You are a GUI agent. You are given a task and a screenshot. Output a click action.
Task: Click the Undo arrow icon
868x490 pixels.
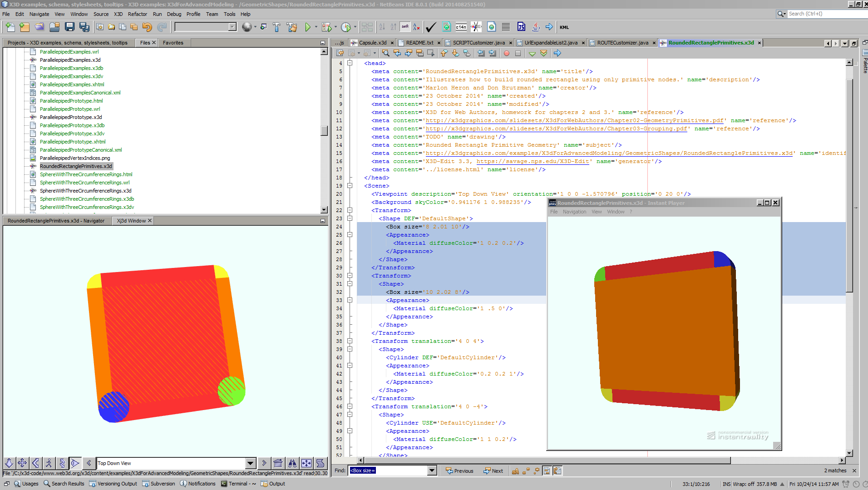point(147,27)
